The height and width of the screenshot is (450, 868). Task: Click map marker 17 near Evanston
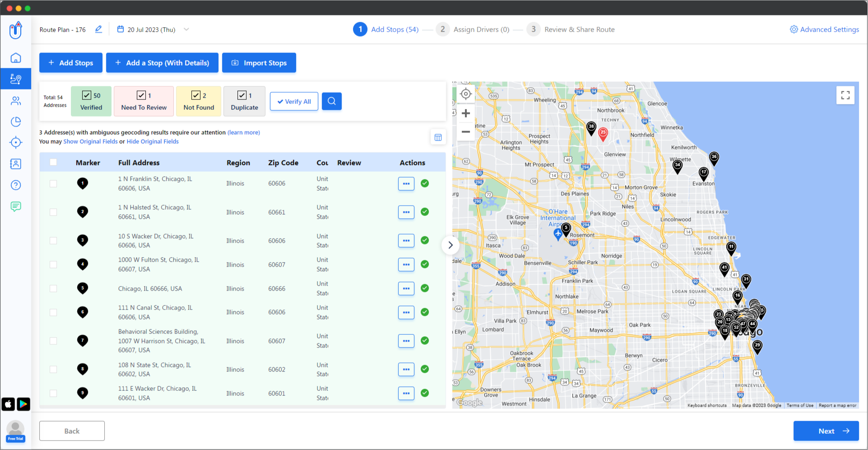(704, 173)
